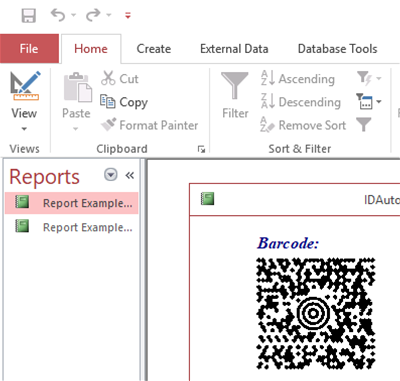Click the Paste clipboard icon
The width and height of the screenshot is (400, 381).
click(77, 87)
